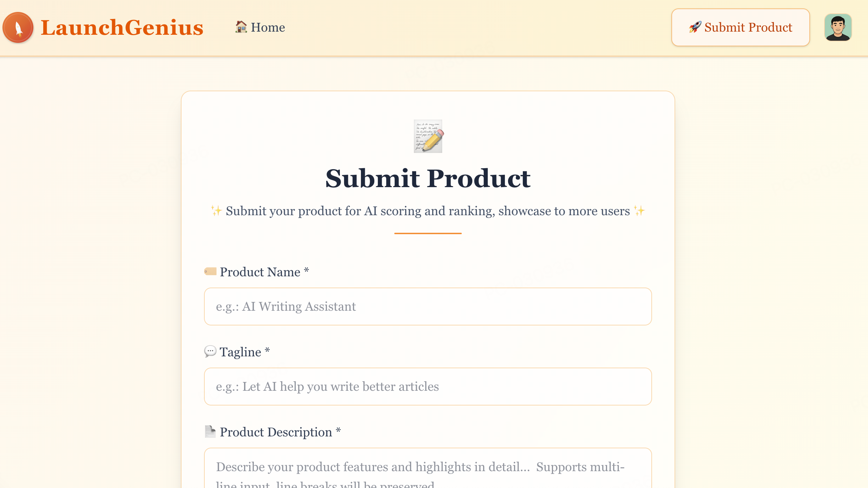This screenshot has height=488, width=868.
Task: Click the Product Name field label
Action: [260, 272]
